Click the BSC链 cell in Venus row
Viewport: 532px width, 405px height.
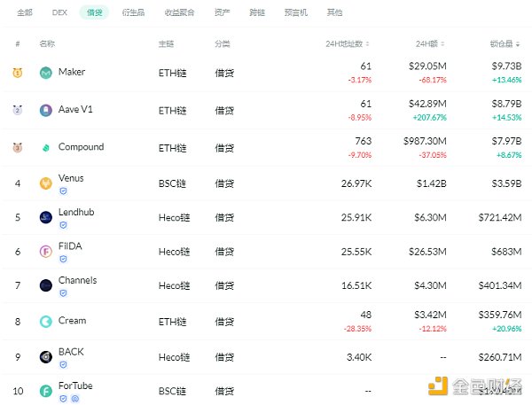pyautogui.click(x=172, y=183)
